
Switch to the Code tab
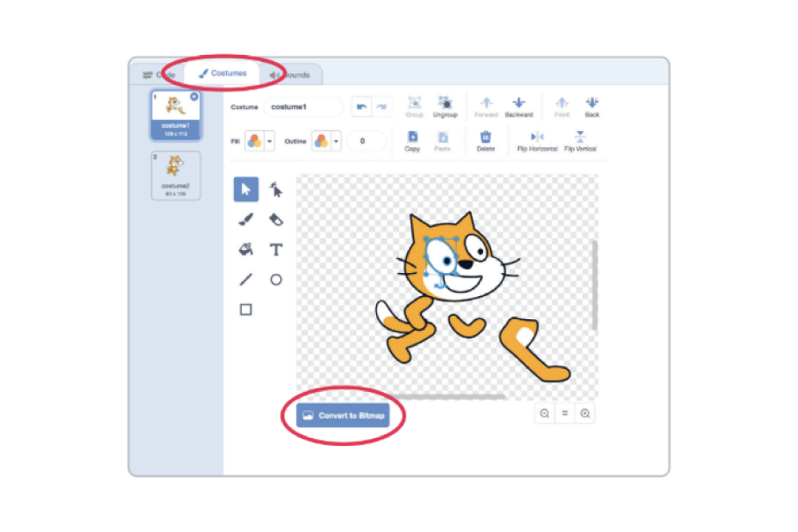160,75
